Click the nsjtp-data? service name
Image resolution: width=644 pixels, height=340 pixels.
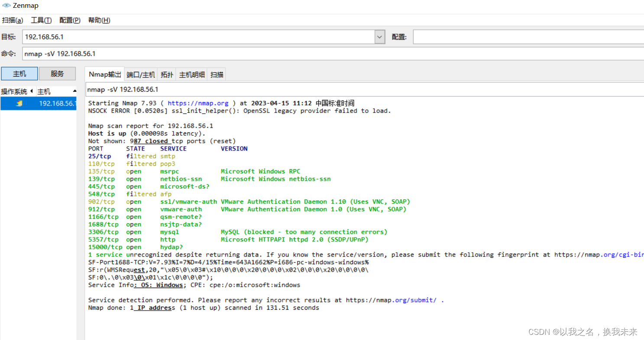tap(181, 225)
